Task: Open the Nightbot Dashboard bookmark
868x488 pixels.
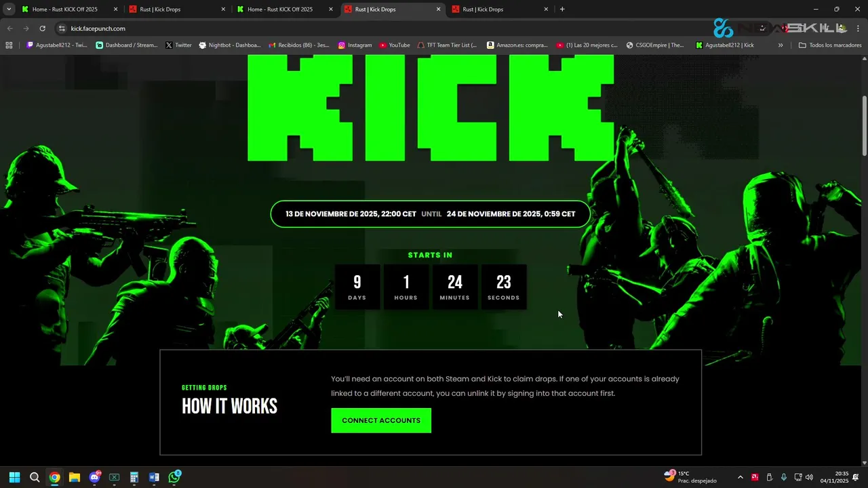Action: [230, 45]
